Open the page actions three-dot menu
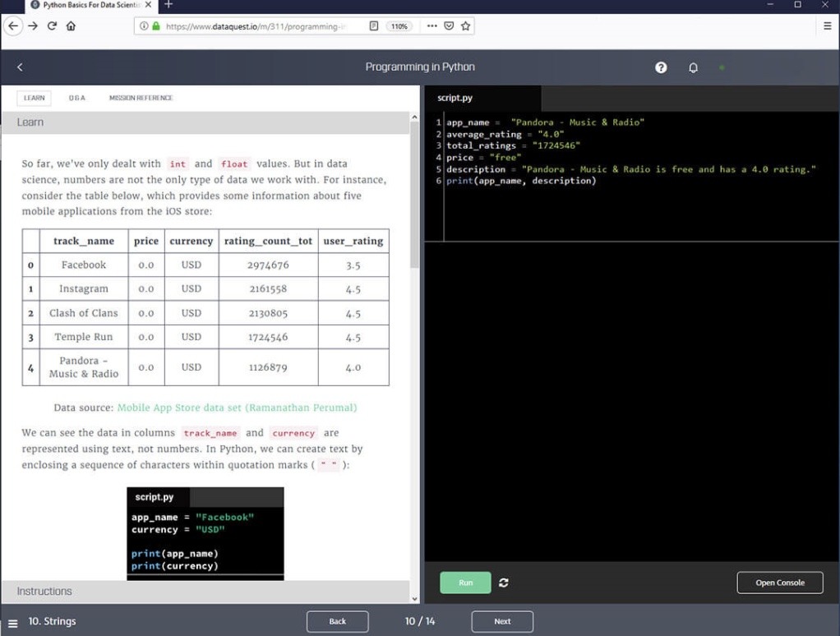Image resolution: width=840 pixels, height=636 pixels. (432, 25)
